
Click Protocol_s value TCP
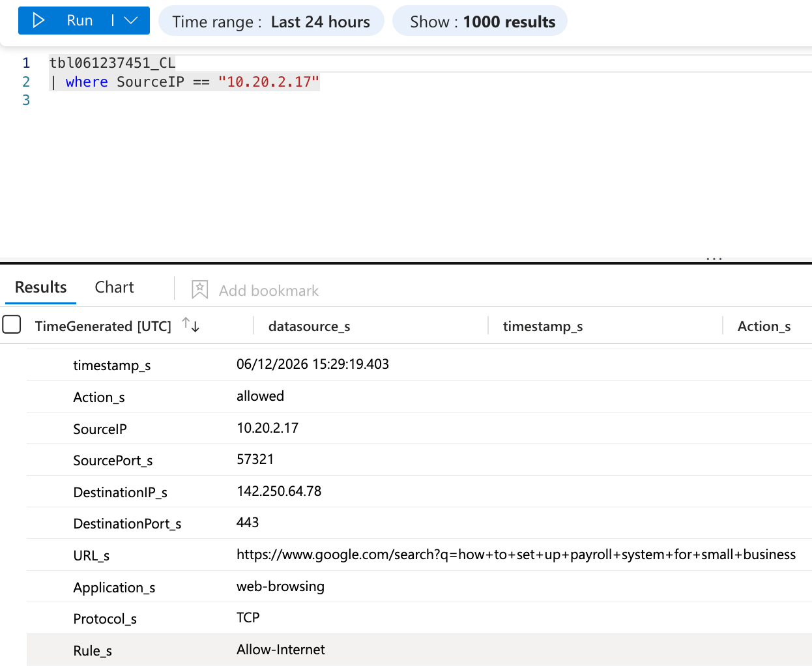click(248, 618)
